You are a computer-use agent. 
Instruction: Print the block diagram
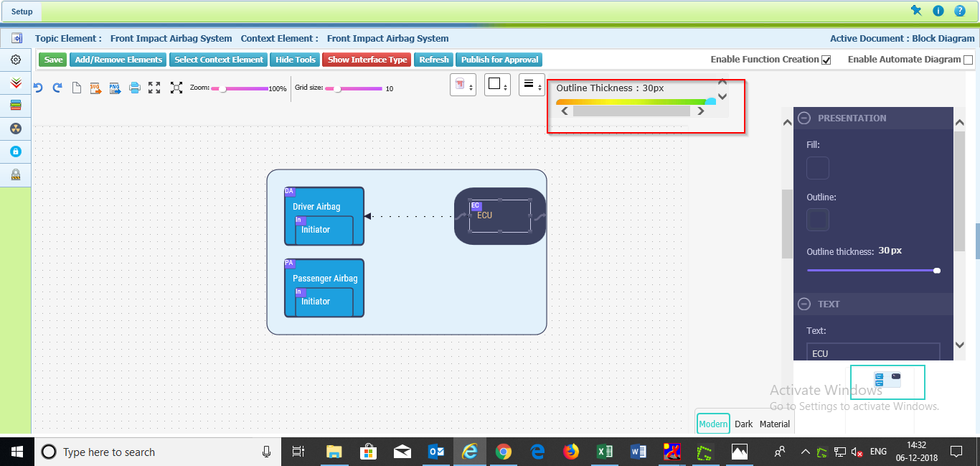(x=134, y=88)
